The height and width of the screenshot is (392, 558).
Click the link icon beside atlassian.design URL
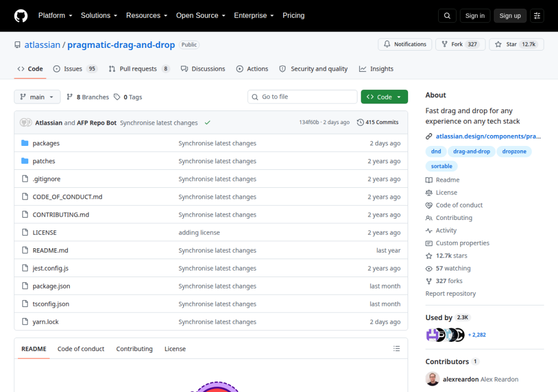[x=429, y=136]
